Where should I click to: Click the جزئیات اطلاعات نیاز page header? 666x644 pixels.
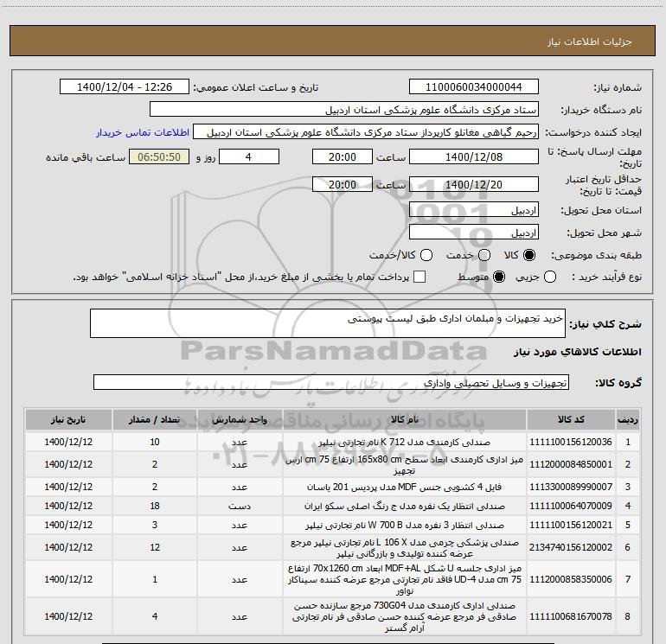(590, 41)
